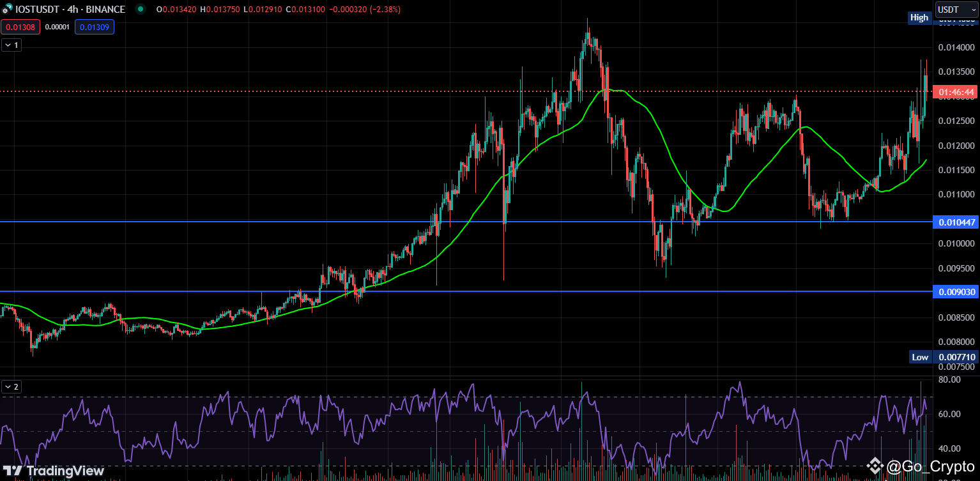Click the 0.012000 price scale label
Image resolution: width=980 pixels, height=481 pixels.
(x=955, y=146)
